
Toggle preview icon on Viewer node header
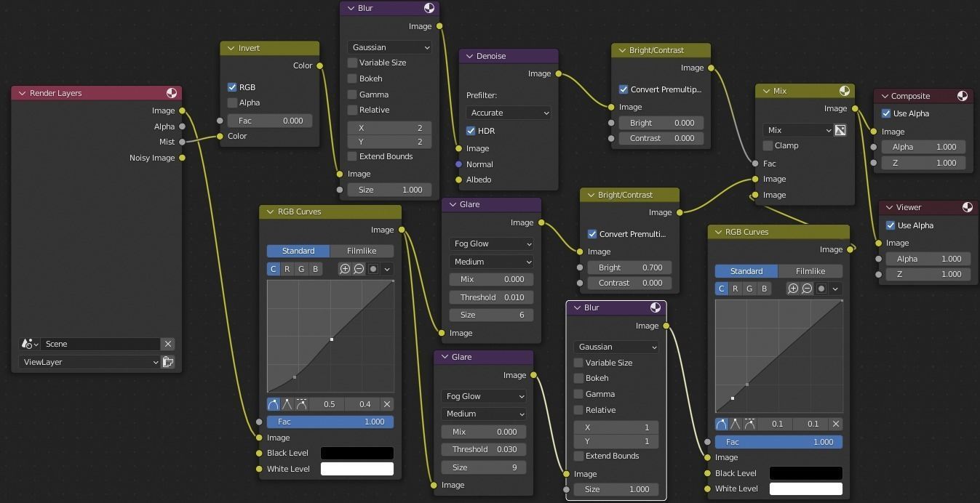(968, 207)
